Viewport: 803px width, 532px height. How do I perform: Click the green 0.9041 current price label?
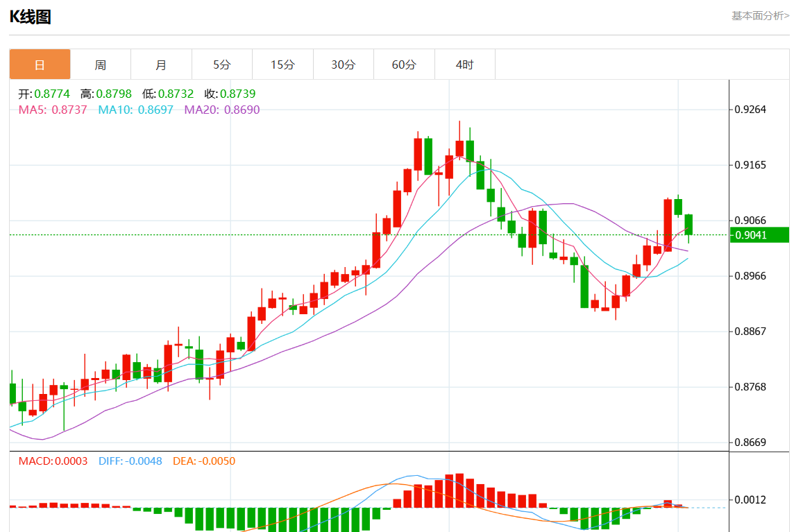759,235
